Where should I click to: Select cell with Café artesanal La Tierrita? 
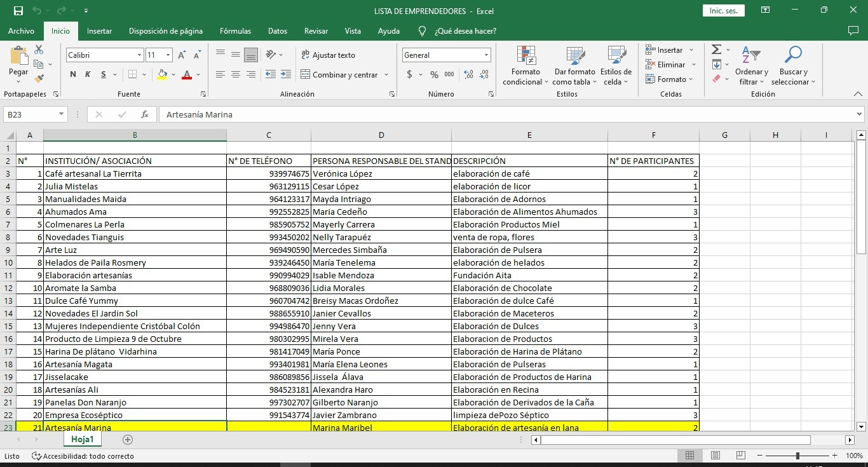coord(135,173)
